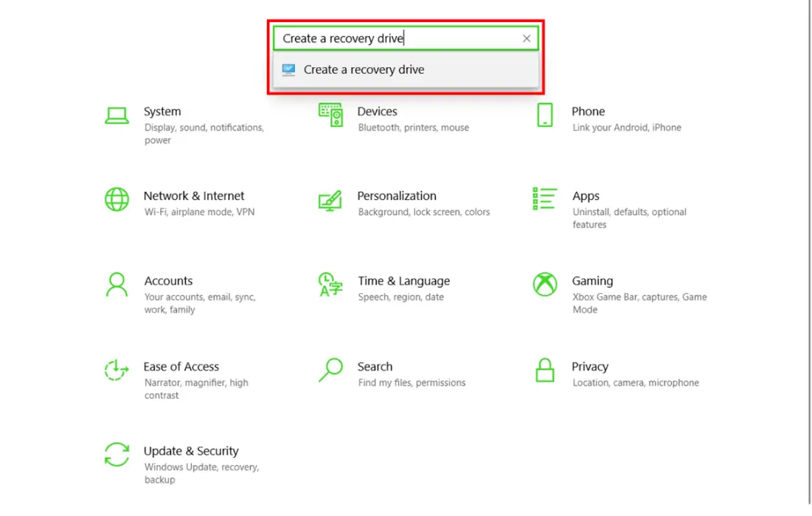Viewport: 812px width, 516px height.
Task: Open Accounts settings
Action: tap(169, 281)
